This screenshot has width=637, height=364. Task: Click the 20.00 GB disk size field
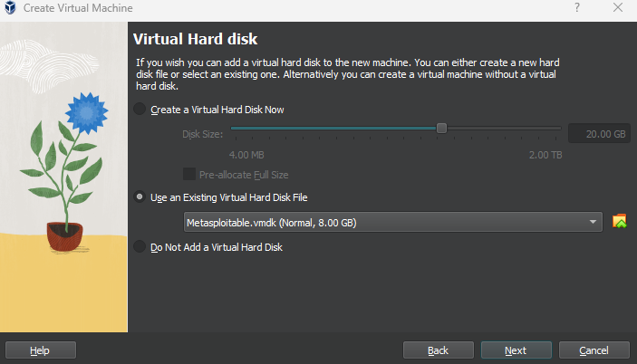coord(599,133)
